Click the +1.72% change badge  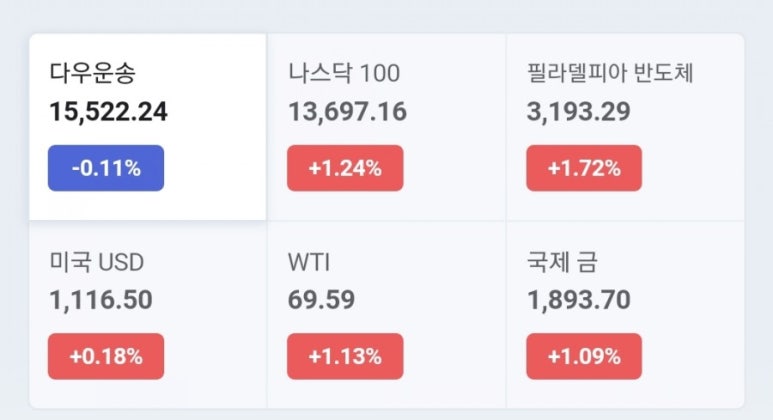(584, 168)
